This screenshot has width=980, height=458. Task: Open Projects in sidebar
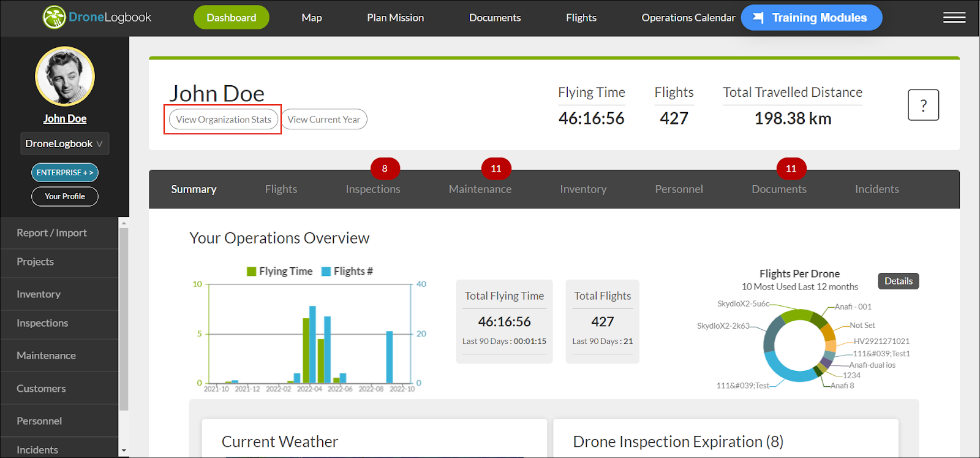pyautogui.click(x=59, y=262)
